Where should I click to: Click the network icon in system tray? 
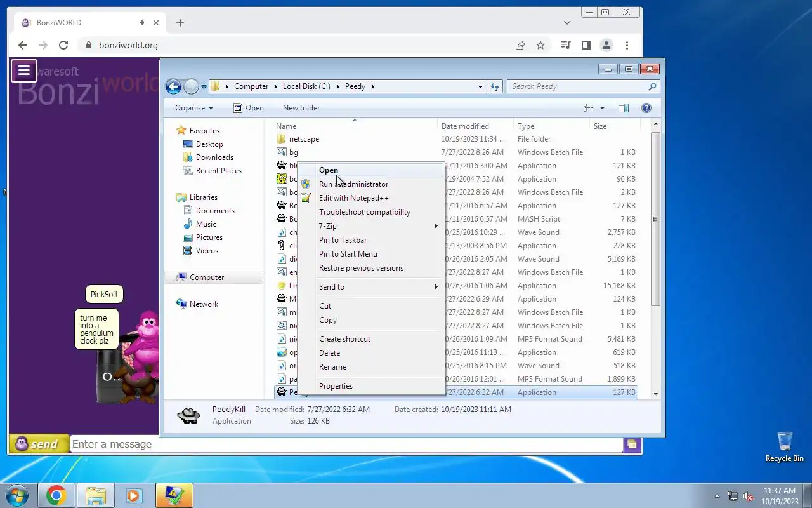tap(733, 496)
